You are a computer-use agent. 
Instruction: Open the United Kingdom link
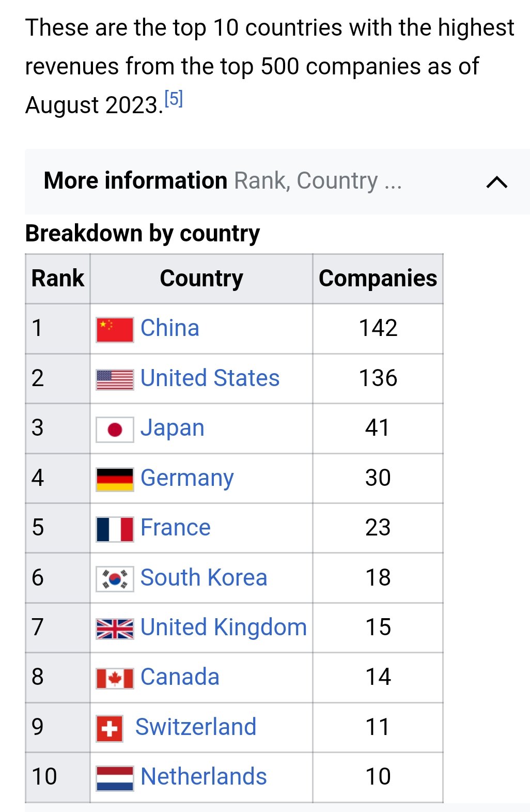point(224,627)
